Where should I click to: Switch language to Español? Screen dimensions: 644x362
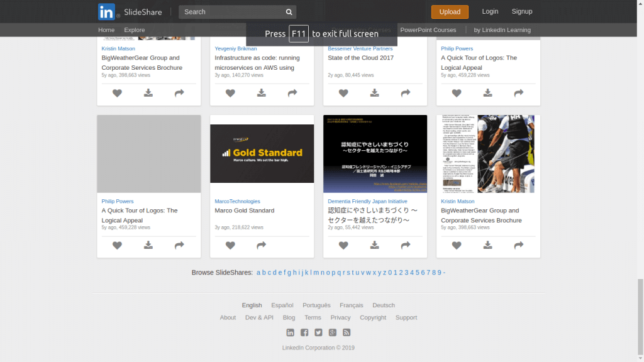tap(282, 305)
